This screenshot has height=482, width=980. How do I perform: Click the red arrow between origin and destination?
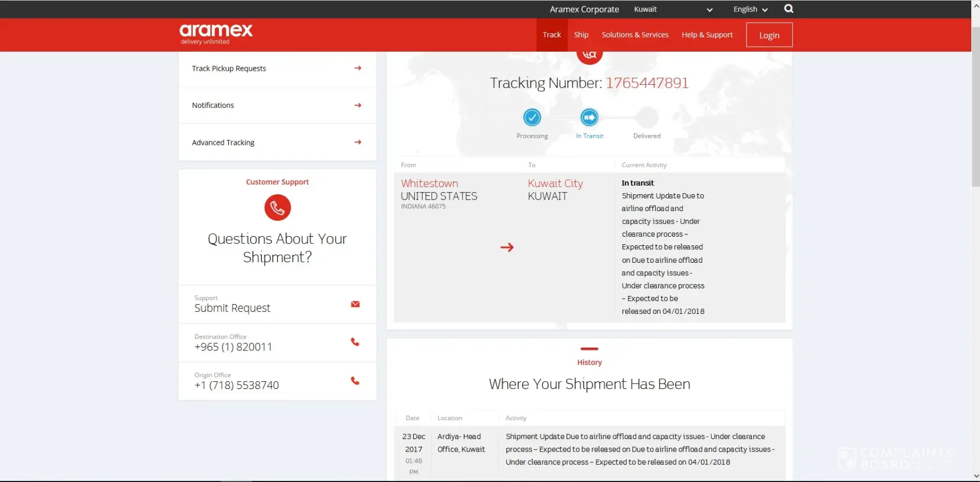point(507,248)
